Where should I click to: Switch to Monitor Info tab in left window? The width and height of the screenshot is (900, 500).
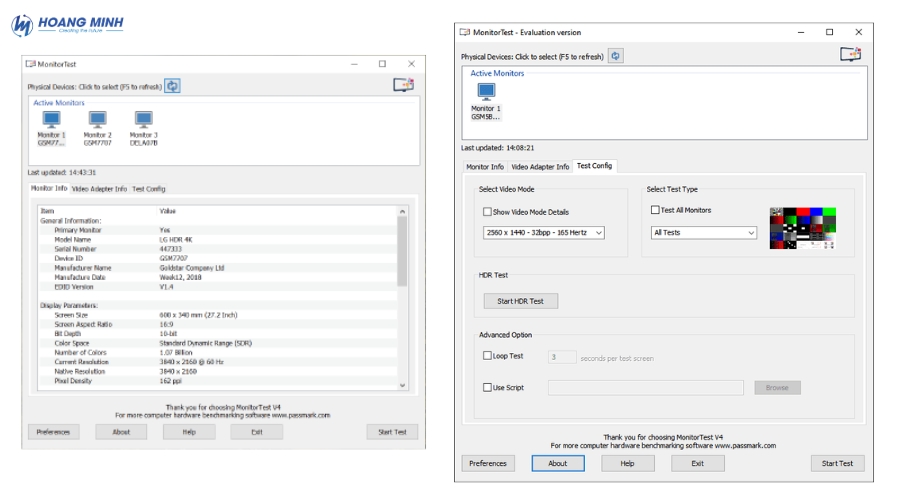(x=49, y=188)
